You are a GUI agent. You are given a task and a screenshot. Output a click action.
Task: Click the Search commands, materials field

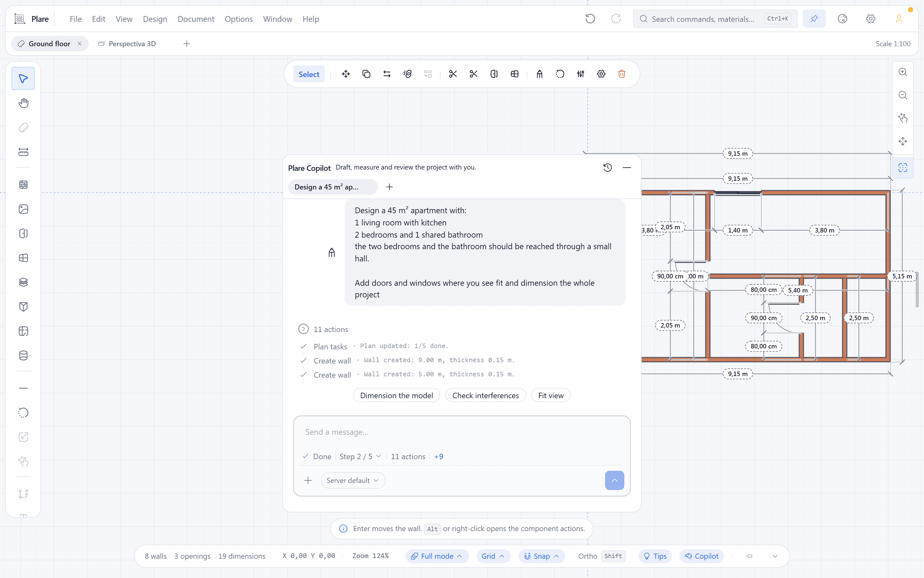[x=715, y=19]
